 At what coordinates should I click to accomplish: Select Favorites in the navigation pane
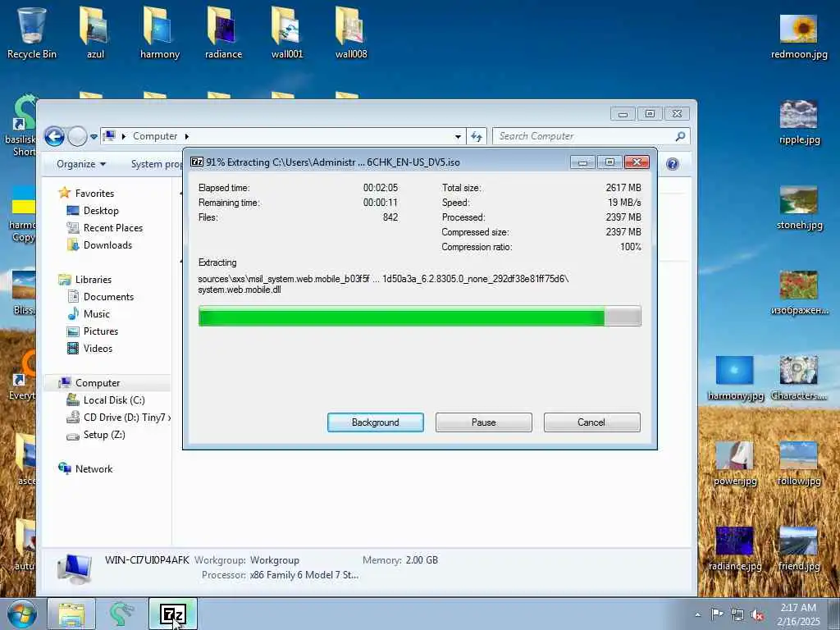pos(94,193)
